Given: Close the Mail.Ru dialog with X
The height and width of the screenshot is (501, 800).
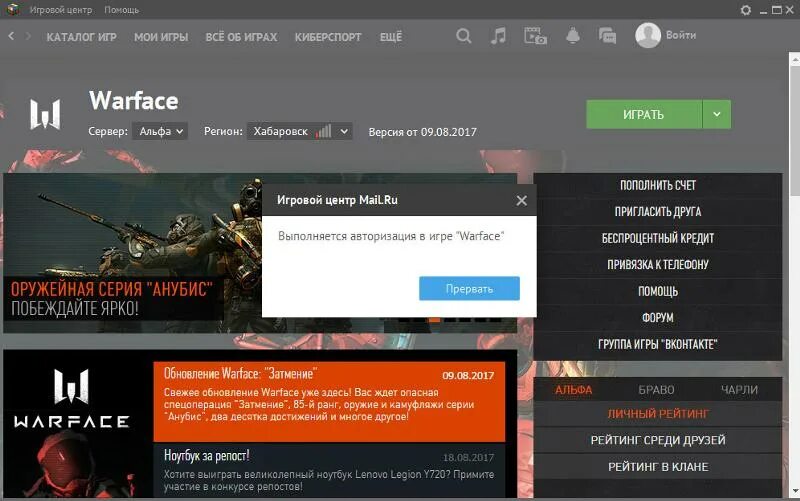Looking at the screenshot, I should [521, 201].
